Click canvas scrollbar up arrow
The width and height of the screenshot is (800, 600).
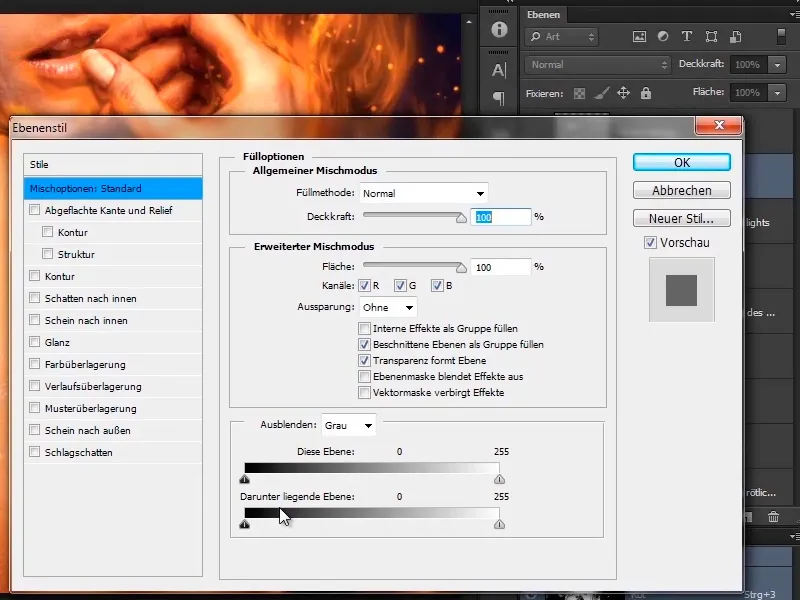[x=469, y=22]
